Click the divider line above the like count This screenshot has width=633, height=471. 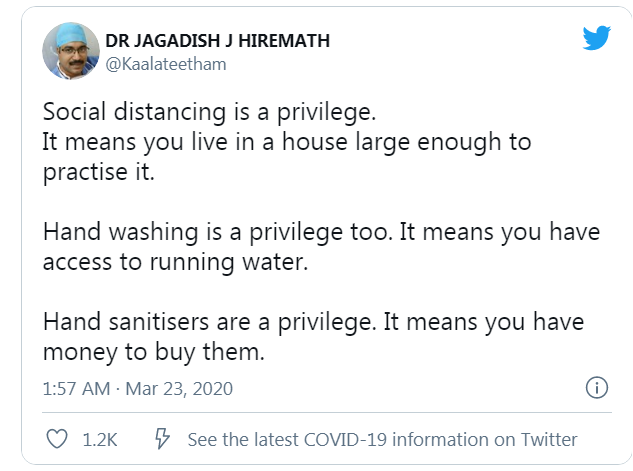(327, 413)
